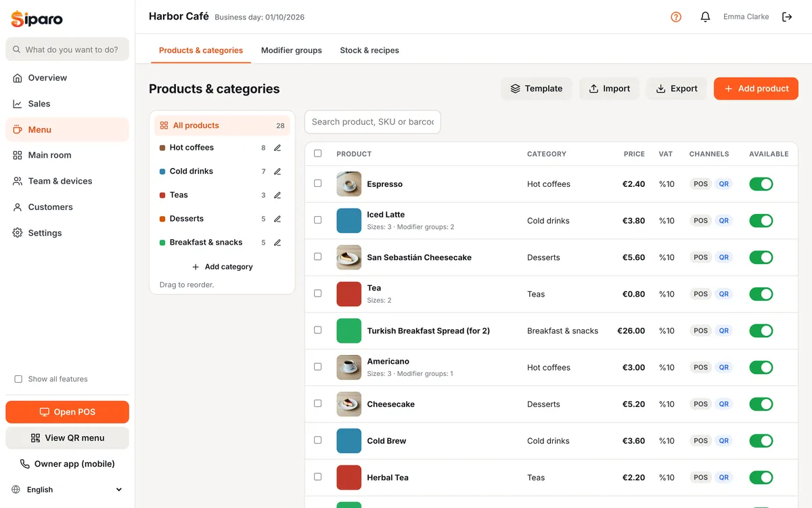Viewport: 812px width, 508px height.
Task: Click the View QR menu button
Action: [x=67, y=438]
